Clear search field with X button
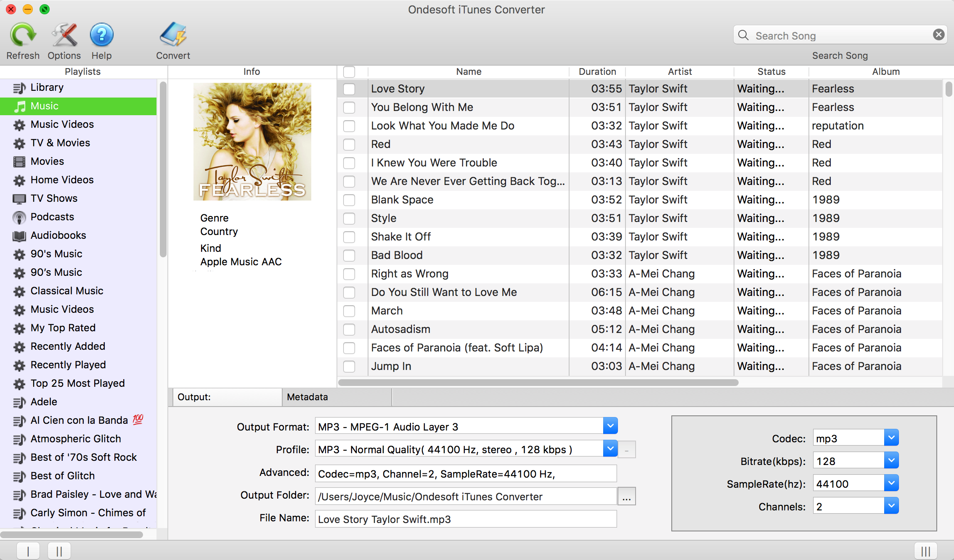The height and width of the screenshot is (560, 954). click(939, 34)
